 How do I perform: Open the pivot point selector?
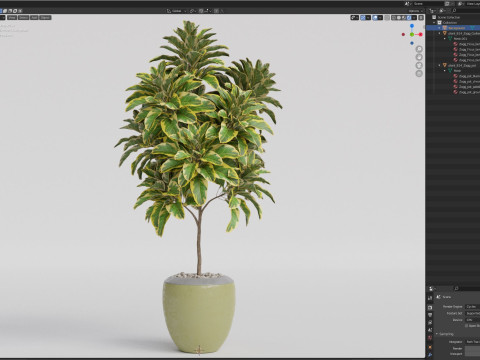tap(194, 11)
